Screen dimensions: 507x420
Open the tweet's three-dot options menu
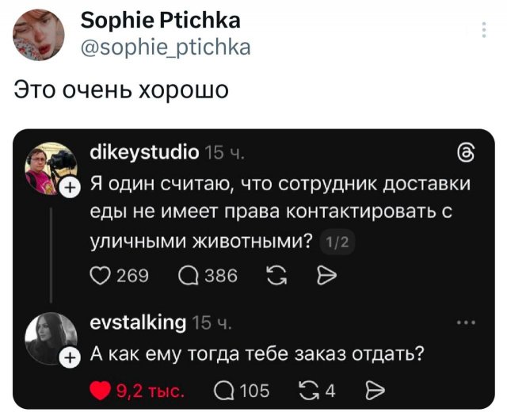485,32
